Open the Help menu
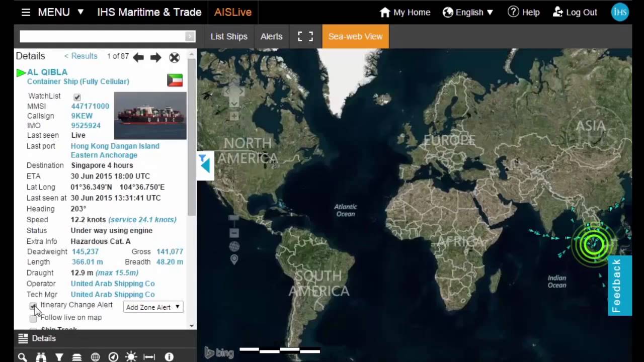The width and height of the screenshot is (644, 362). (523, 12)
